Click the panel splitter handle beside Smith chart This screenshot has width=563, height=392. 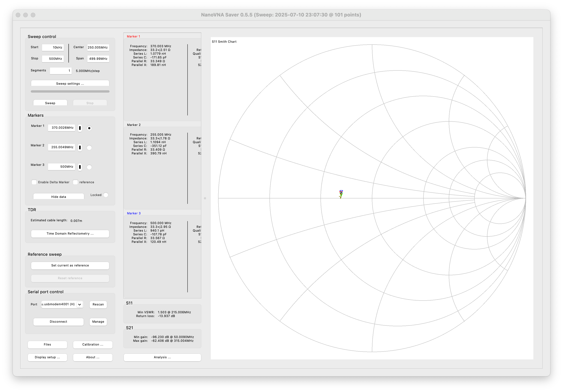click(205, 198)
